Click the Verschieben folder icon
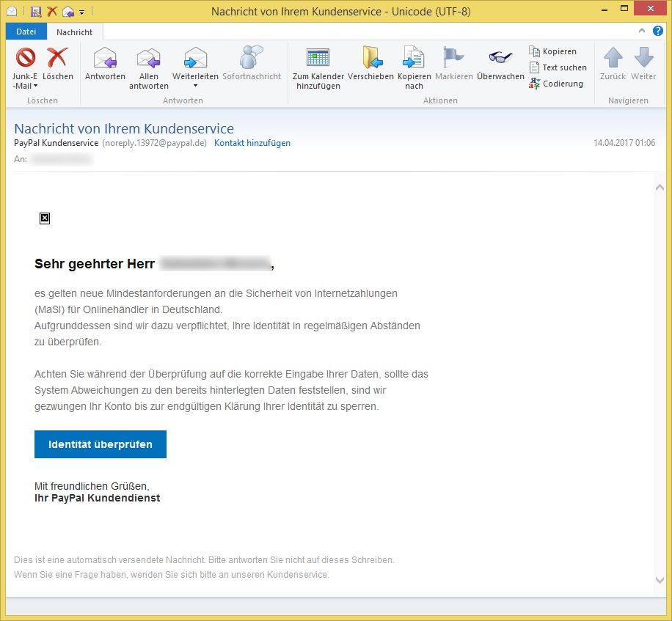The image size is (672, 621). point(371,57)
